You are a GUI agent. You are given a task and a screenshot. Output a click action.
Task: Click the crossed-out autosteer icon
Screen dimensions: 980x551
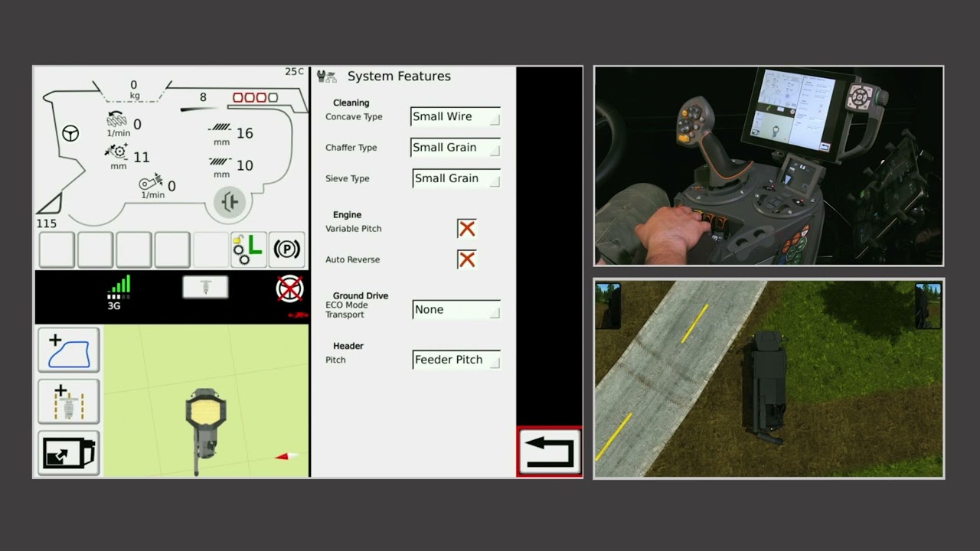289,289
